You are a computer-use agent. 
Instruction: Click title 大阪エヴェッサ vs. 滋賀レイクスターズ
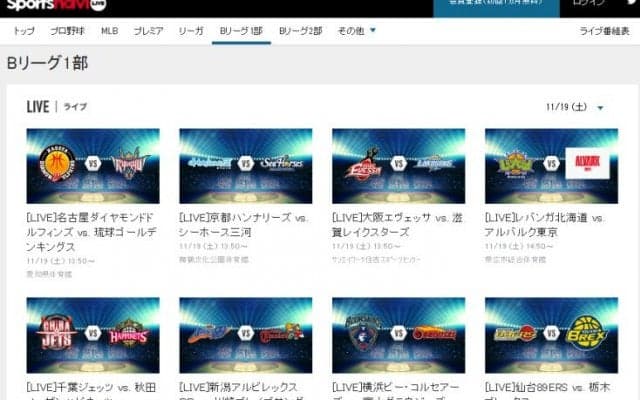tap(397, 225)
